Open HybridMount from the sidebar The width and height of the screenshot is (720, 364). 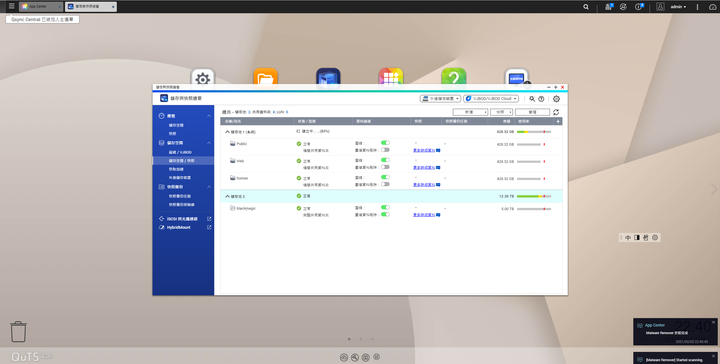point(178,227)
